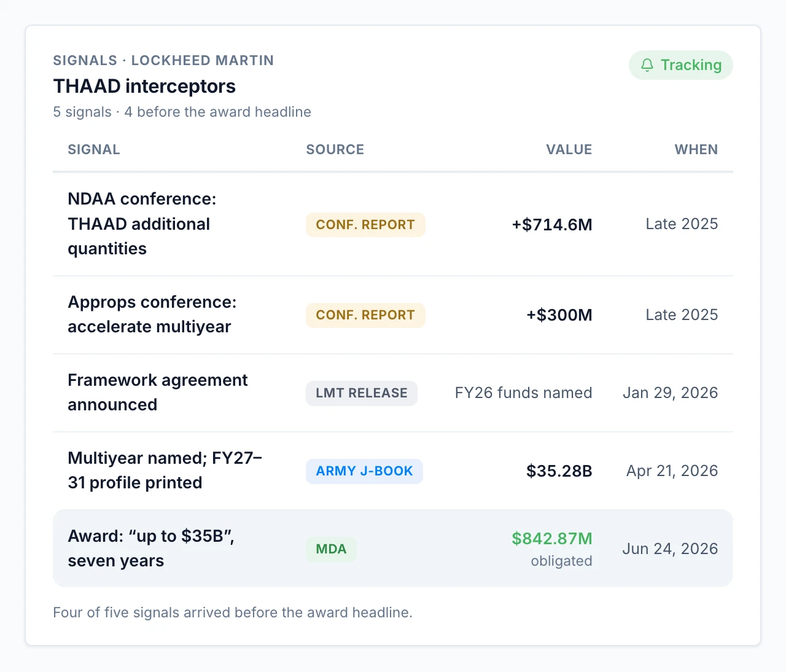Screen dimensions: 786x672
Task: Click the CONF. REPORT tag beside +$714.6M
Action: click(365, 225)
